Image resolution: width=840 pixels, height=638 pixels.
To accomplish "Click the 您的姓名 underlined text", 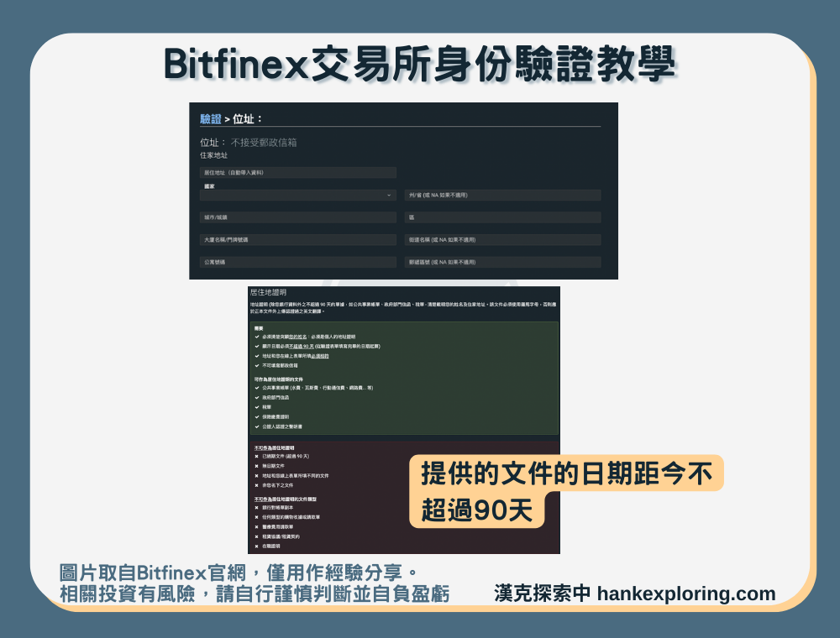I will click(298, 337).
